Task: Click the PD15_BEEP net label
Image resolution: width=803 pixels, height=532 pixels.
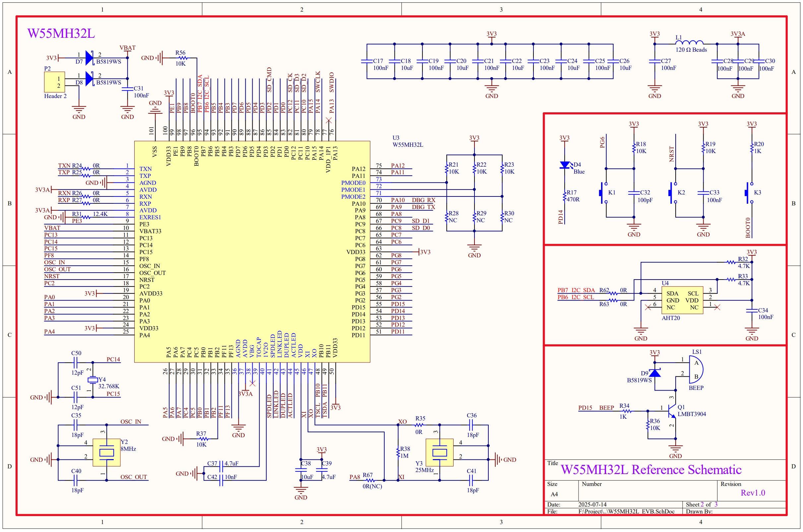Action: 596,408
